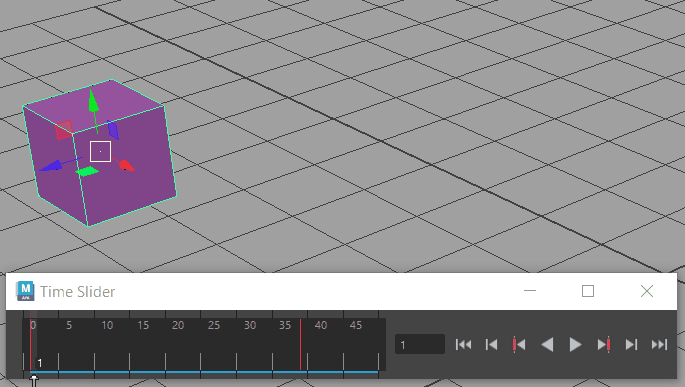
Task: Maximize the Time Slider window
Action: click(x=588, y=291)
